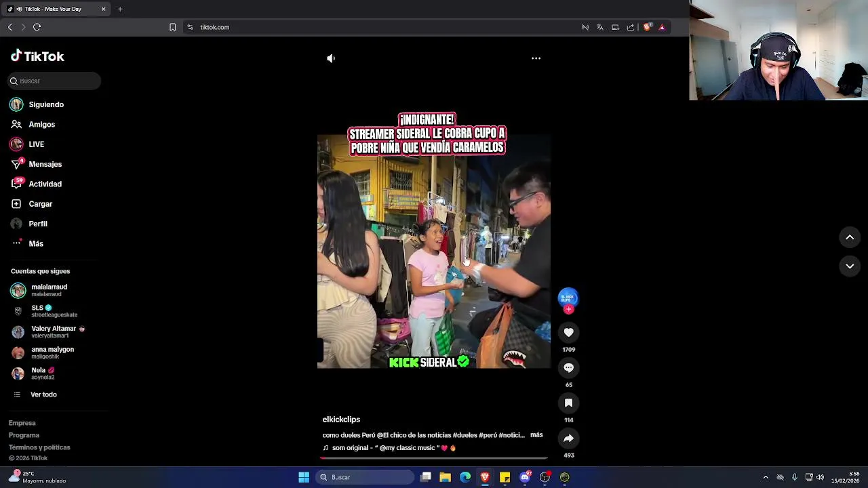Open the elkickclips username link
This screenshot has width=868, height=488.
point(341,420)
